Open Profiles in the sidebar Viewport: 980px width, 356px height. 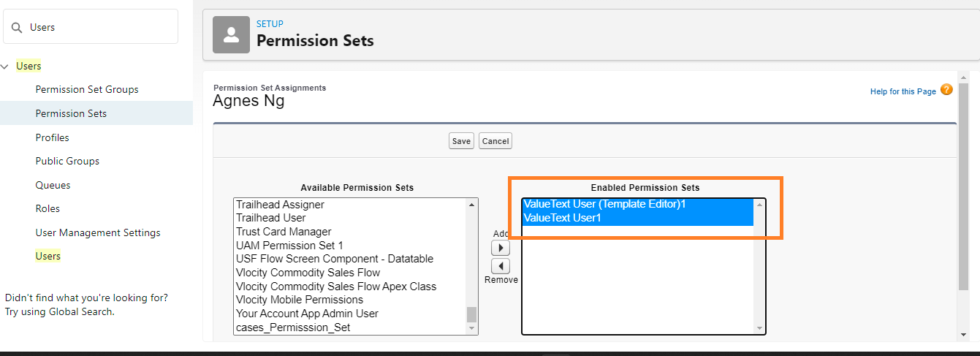click(52, 137)
